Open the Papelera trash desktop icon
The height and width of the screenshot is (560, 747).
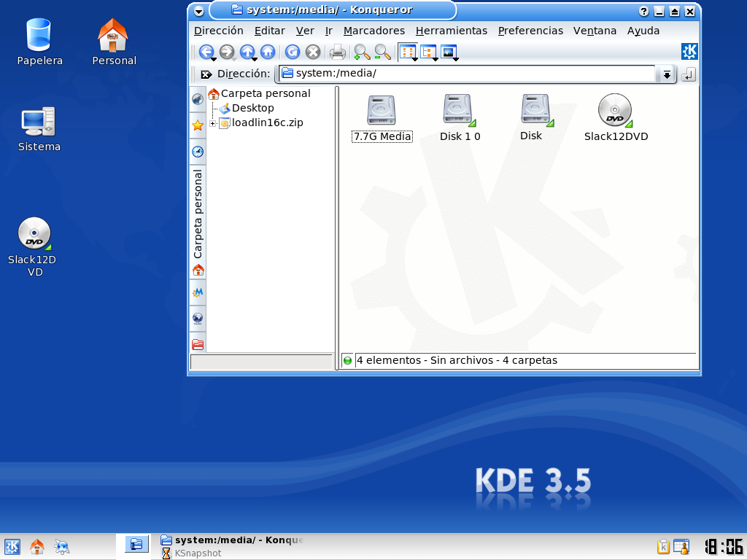tap(39, 42)
